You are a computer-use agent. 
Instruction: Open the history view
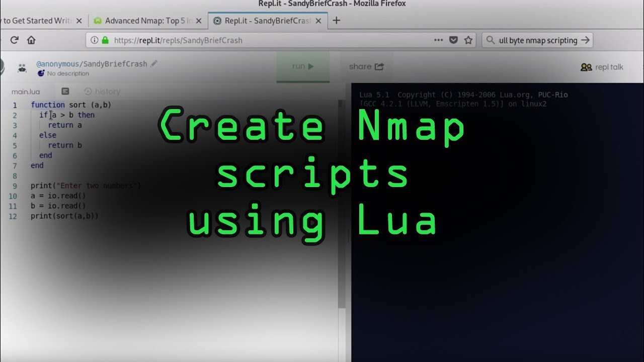click(x=102, y=92)
